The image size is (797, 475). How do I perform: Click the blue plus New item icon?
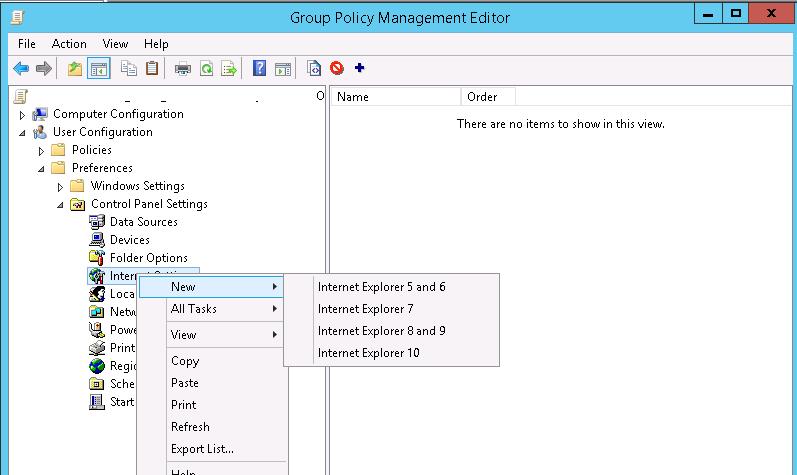(x=359, y=68)
